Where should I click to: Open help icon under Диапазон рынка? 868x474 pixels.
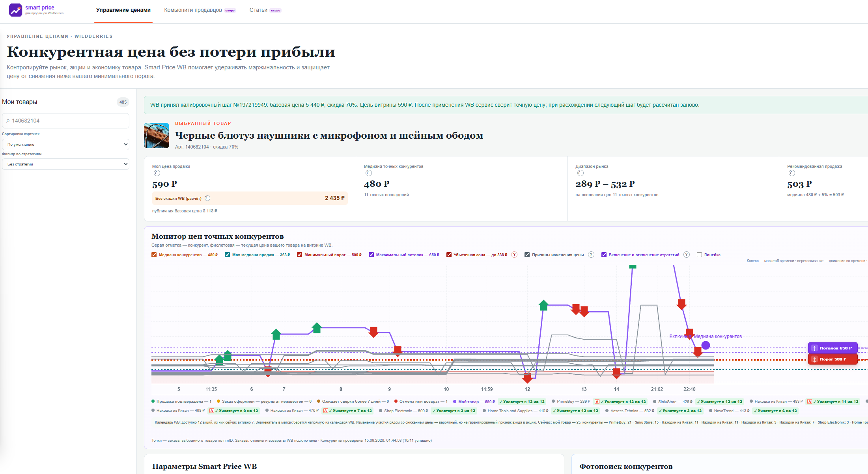(x=580, y=173)
